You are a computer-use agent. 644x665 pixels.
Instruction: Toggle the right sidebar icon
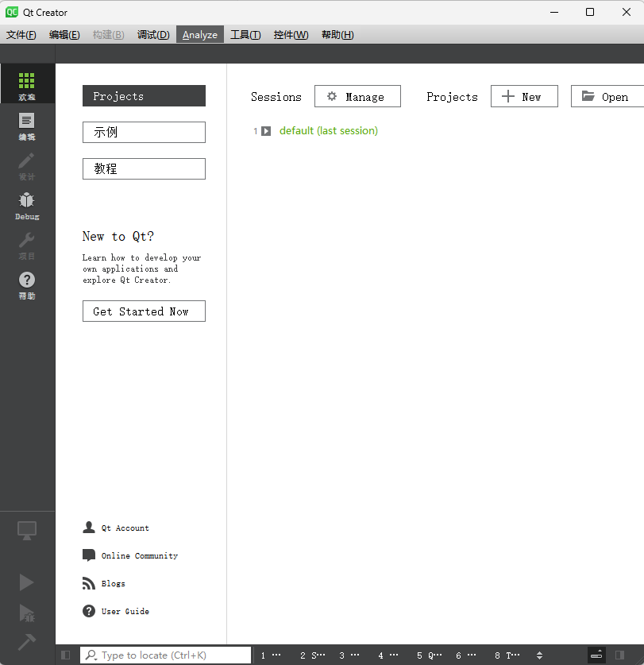click(x=620, y=655)
